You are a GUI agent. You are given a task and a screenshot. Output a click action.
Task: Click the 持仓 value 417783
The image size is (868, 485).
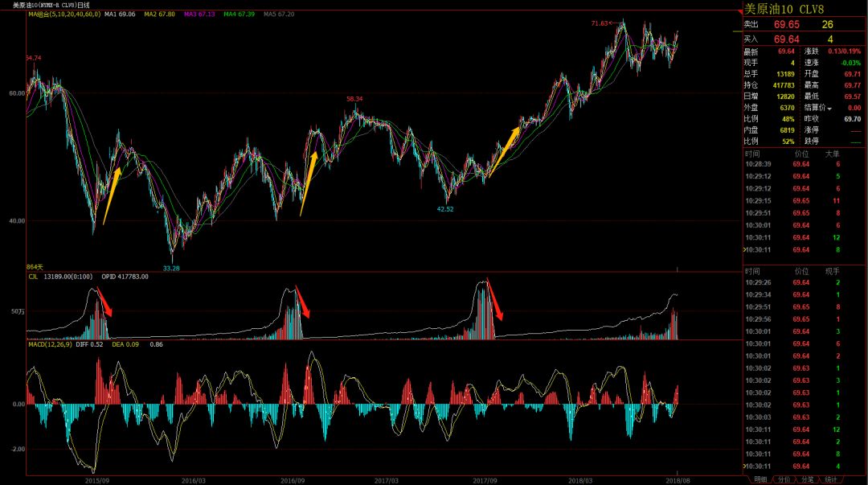pyautogui.click(x=784, y=85)
